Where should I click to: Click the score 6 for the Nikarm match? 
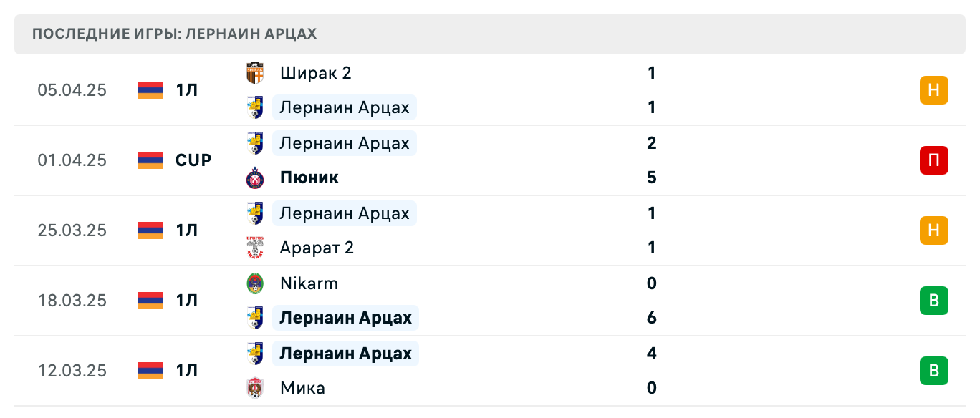[x=651, y=317]
